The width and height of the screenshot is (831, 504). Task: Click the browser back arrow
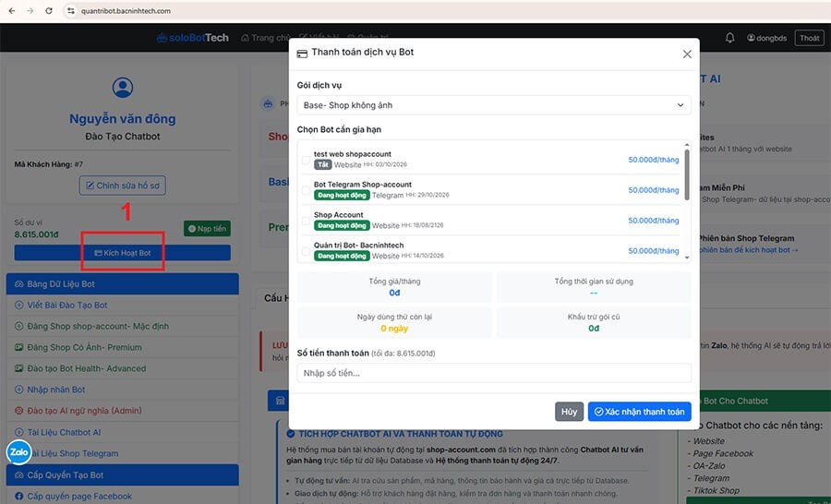pos(12,10)
